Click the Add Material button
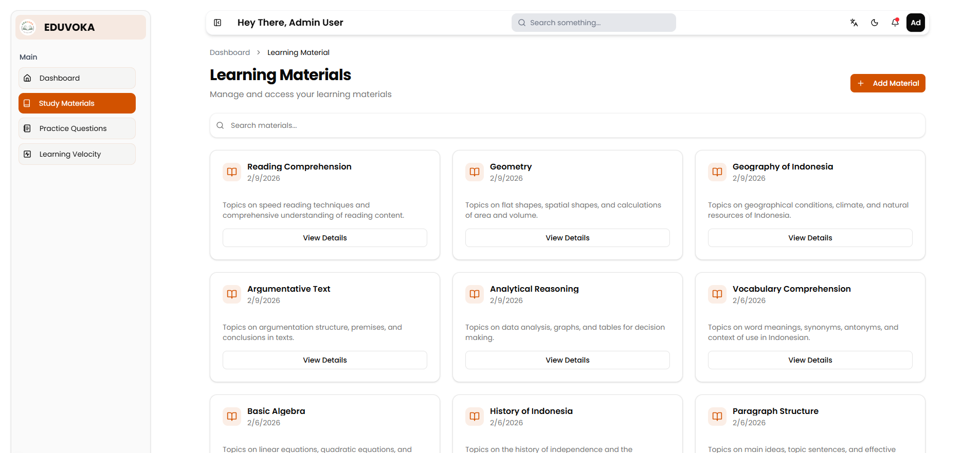The image size is (980, 453). 888,83
